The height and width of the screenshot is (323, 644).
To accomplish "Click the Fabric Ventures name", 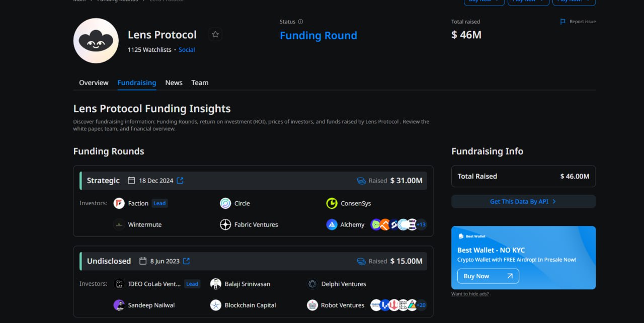I will (256, 224).
